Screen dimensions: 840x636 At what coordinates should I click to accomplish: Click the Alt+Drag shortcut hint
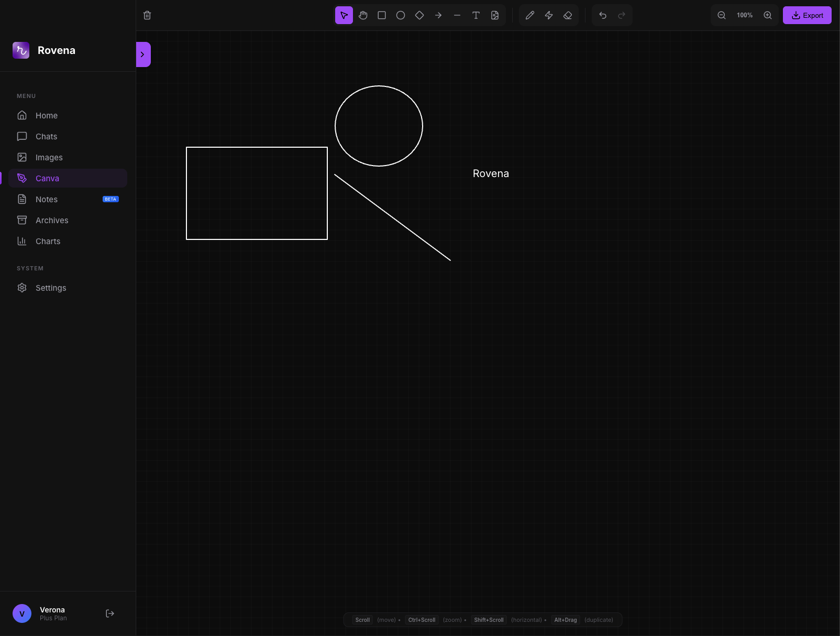[566, 620]
